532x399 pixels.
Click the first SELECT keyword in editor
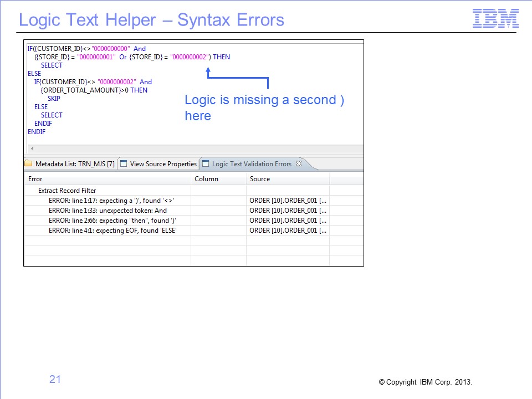(x=52, y=65)
